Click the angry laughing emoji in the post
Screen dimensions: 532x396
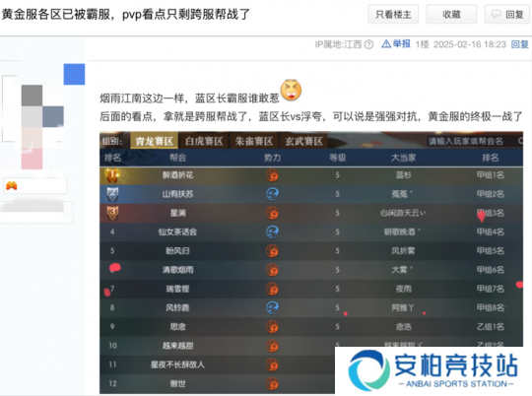click(291, 90)
